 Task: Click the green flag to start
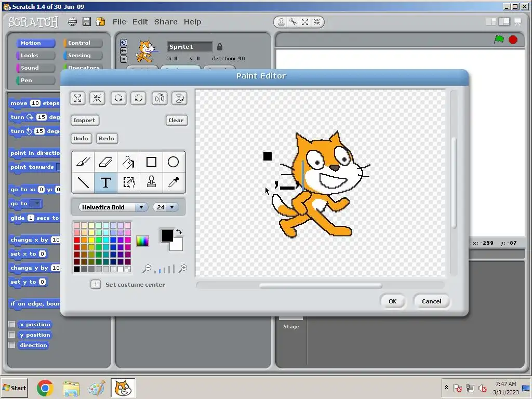499,39
